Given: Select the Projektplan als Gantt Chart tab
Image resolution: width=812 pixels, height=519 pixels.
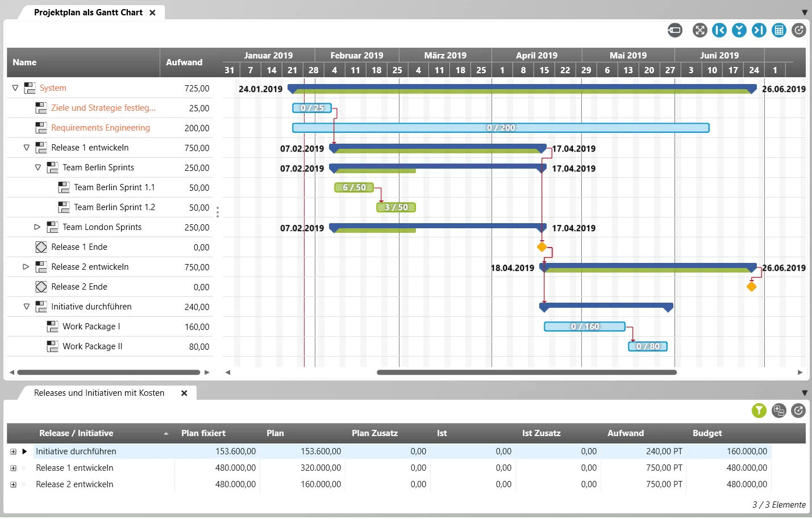Looking at the screenshot, I should [x=88, y=12].
